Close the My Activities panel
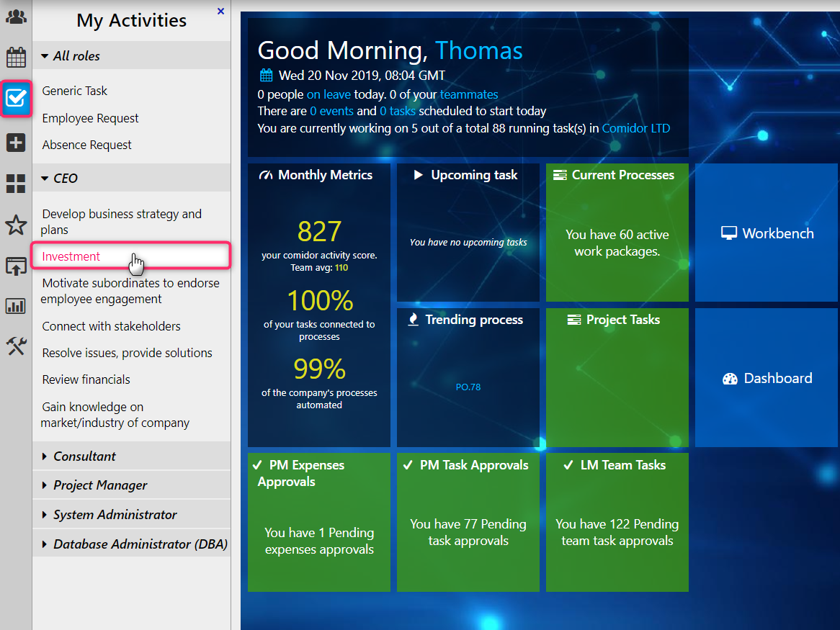840x630 pixels. (220, 11)
